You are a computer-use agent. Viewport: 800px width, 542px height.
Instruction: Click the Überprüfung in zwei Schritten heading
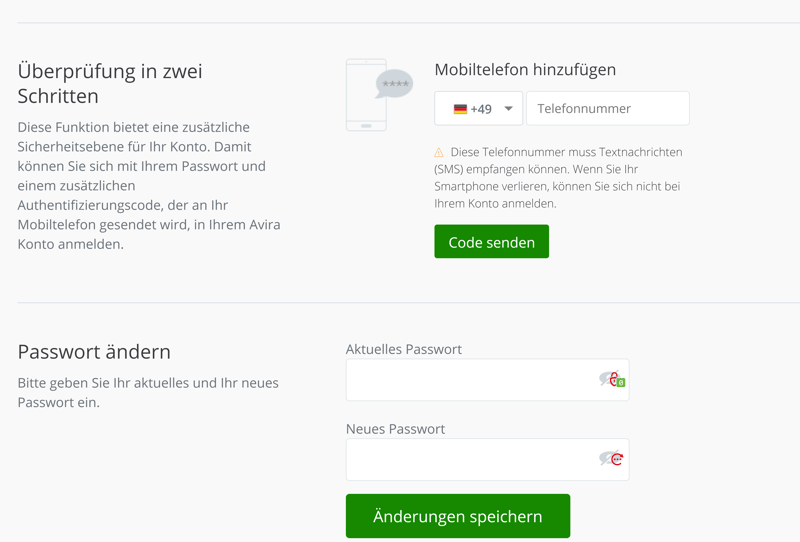110,84
